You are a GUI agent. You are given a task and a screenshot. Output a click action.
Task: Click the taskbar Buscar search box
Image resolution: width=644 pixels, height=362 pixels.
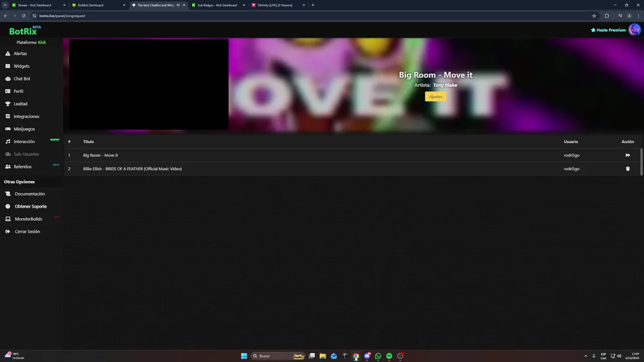tap(278, 356)
